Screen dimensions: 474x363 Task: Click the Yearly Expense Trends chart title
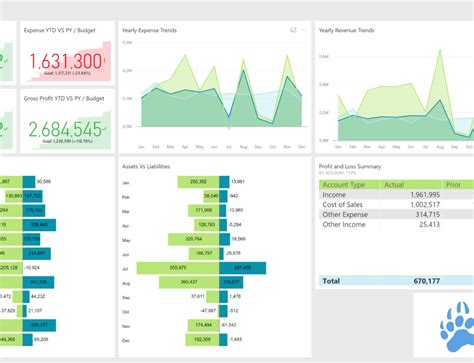149,30
